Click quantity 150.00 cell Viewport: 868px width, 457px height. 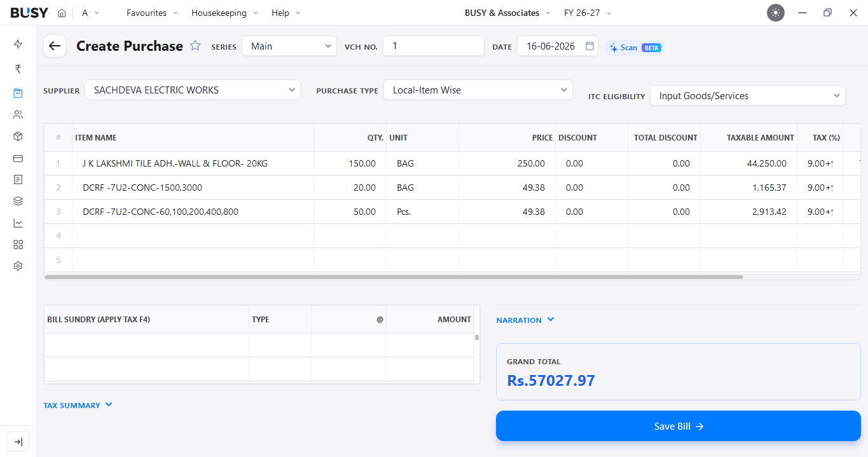pyautogui.click(x=350, y=163)
